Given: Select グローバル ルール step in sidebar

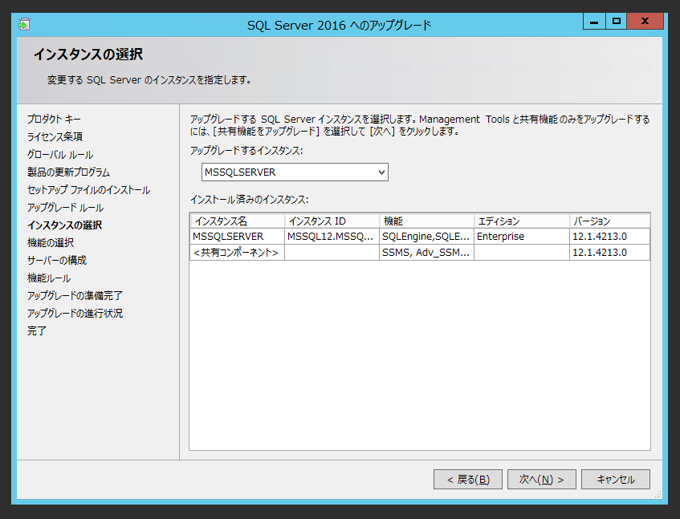Looking at the screenshot, I should [x=60, y=155].
